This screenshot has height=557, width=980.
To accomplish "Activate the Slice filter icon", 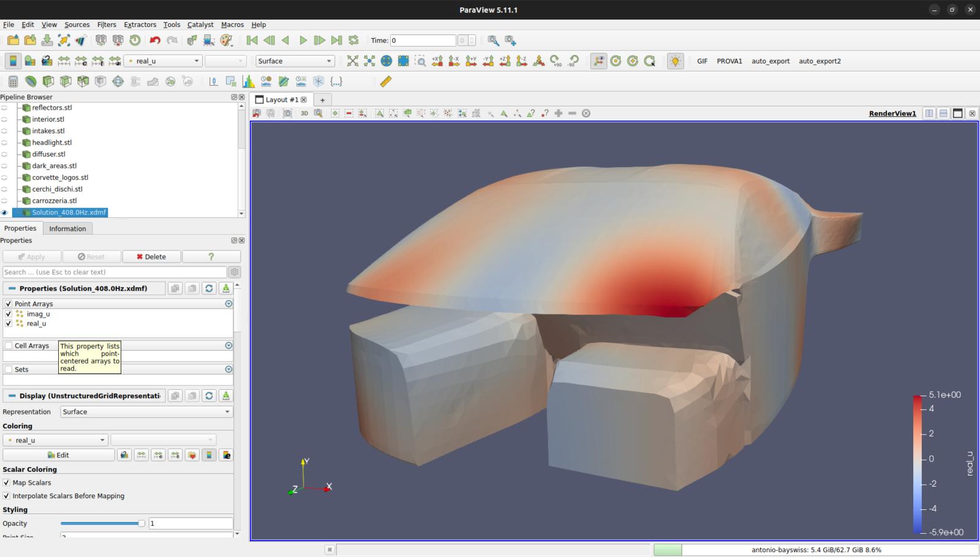I will click(x=66, y=81).
